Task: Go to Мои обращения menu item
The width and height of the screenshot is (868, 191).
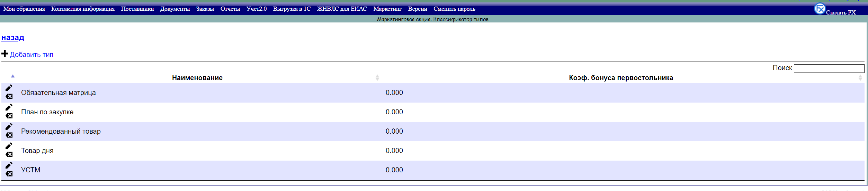Action: click(24, 9)
